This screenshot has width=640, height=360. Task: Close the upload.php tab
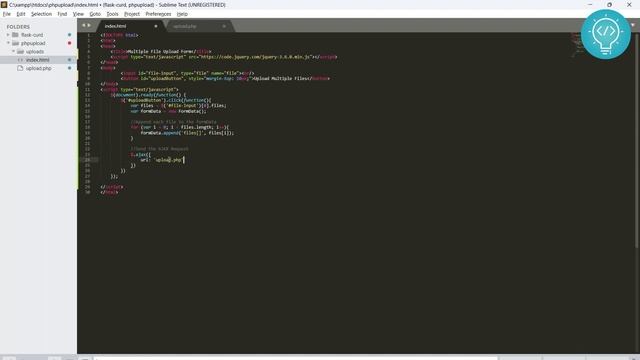[224, 26]
